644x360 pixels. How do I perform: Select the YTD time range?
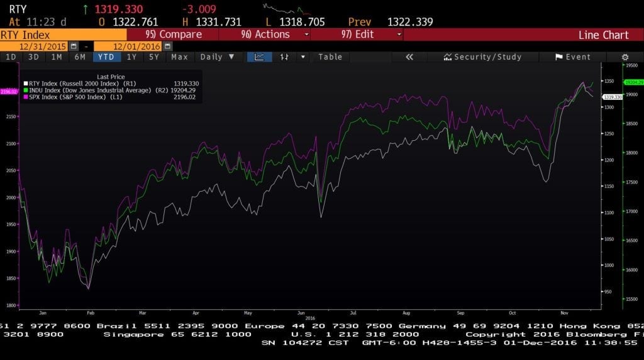click(x=106, y=57)
